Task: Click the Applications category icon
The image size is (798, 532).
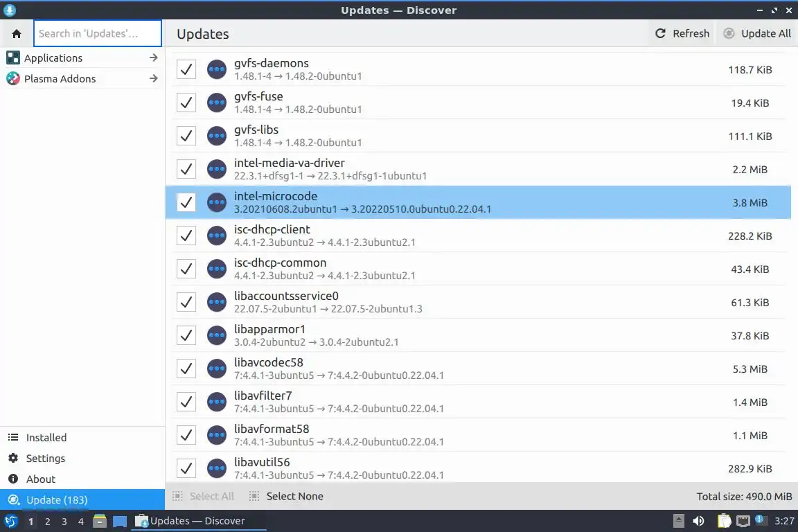Action: pyautogui.click(x=12, y=57)
